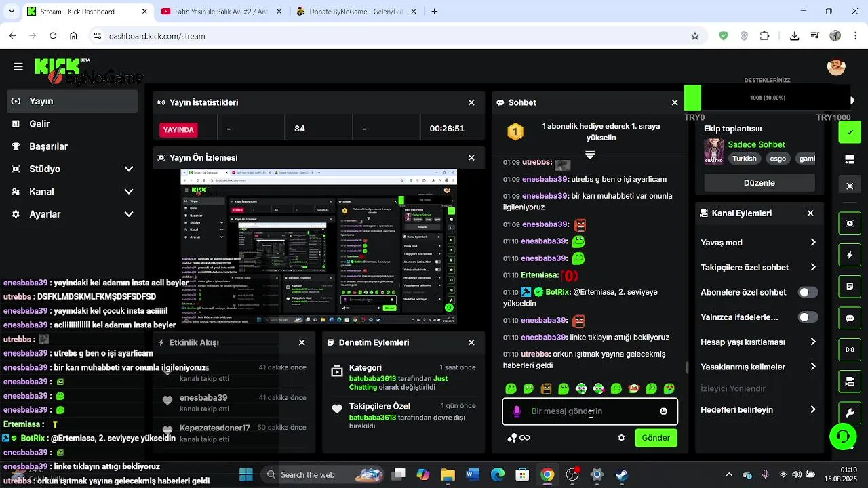Click the gold number 1 gift leaderboard badge
This screenshot has width=868, height=488.
click(515, 131)
